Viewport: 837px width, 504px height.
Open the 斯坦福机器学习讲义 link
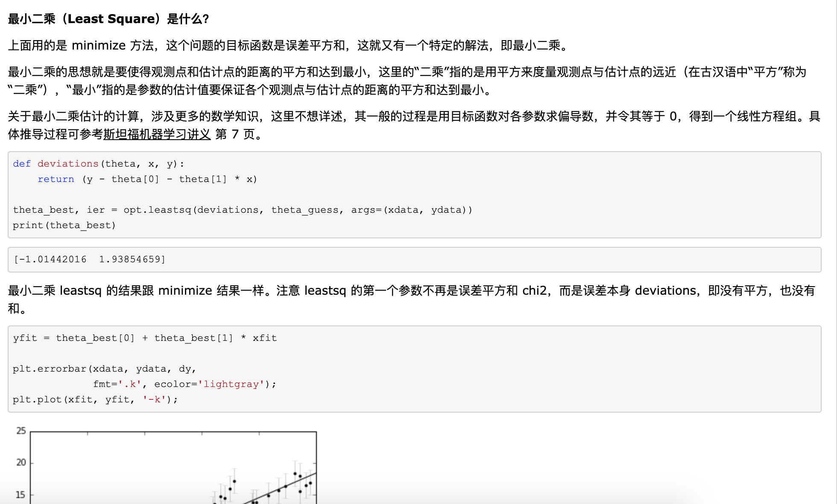click(x=157, y=135)
